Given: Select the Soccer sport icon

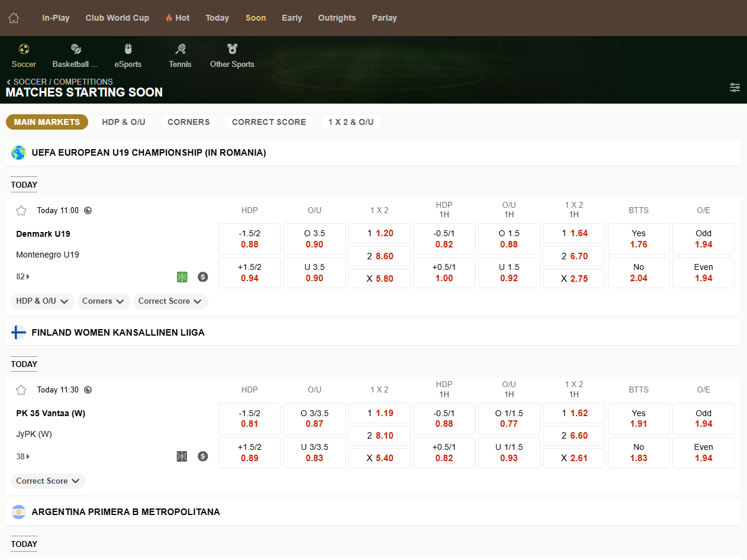Looking at the screenshot, I should (24, 49).
